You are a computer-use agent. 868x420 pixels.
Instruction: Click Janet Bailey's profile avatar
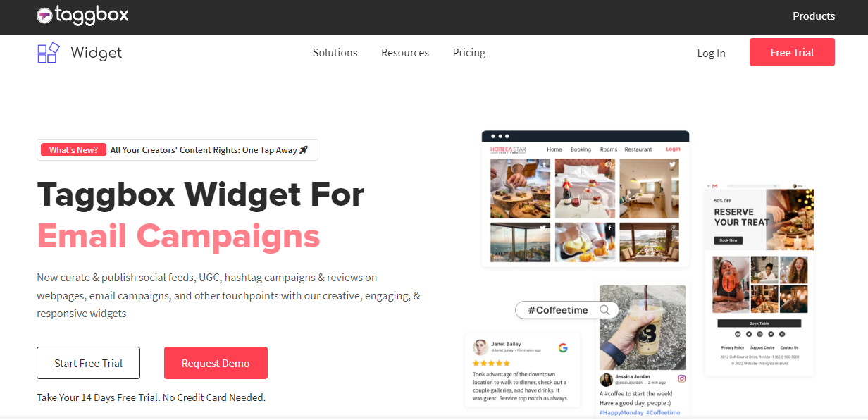pyautogui.click(x=480, y=347)
